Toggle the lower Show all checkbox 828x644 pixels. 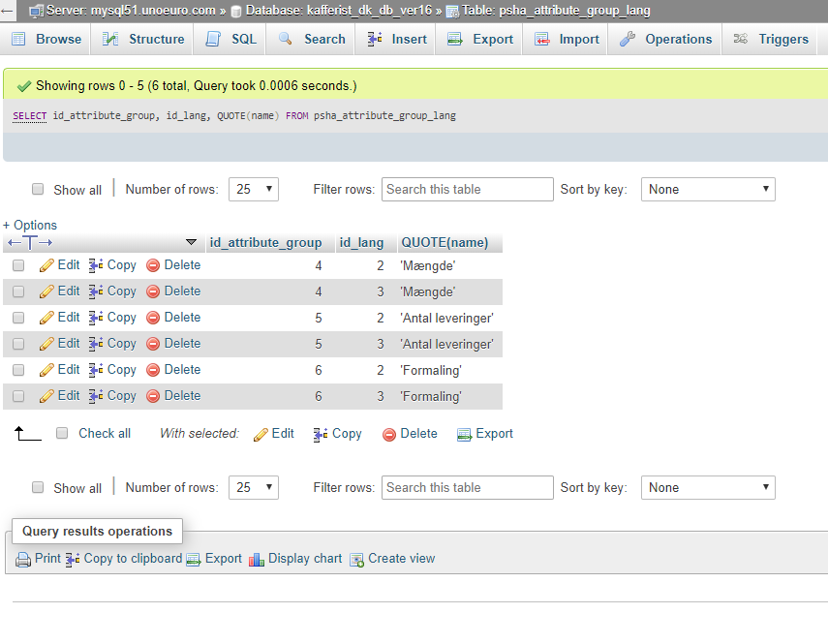pyautogui.click(x=38, y=487)
